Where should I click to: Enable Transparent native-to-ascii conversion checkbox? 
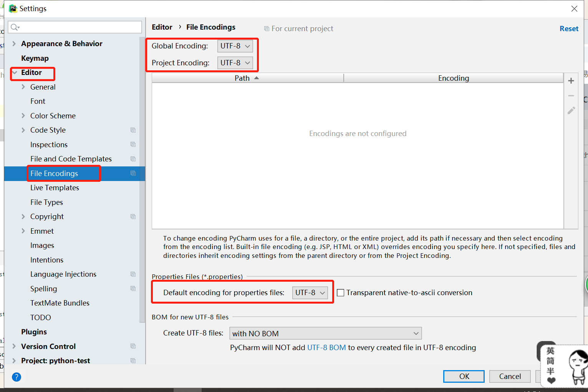(340, 293)
